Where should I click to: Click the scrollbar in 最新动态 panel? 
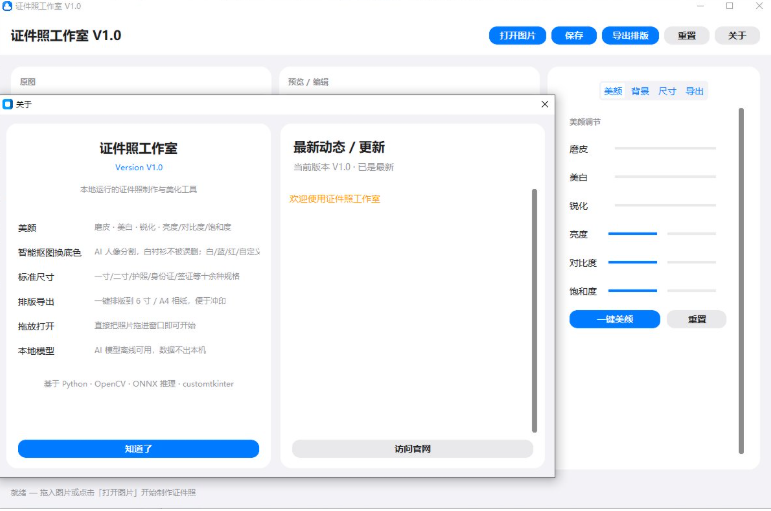534,311
